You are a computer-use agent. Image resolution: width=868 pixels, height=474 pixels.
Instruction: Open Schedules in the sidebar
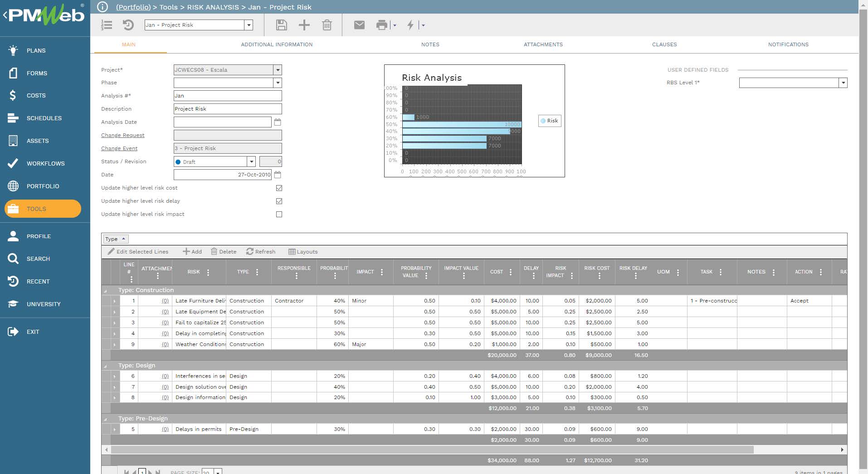click(x=45, y=118)
